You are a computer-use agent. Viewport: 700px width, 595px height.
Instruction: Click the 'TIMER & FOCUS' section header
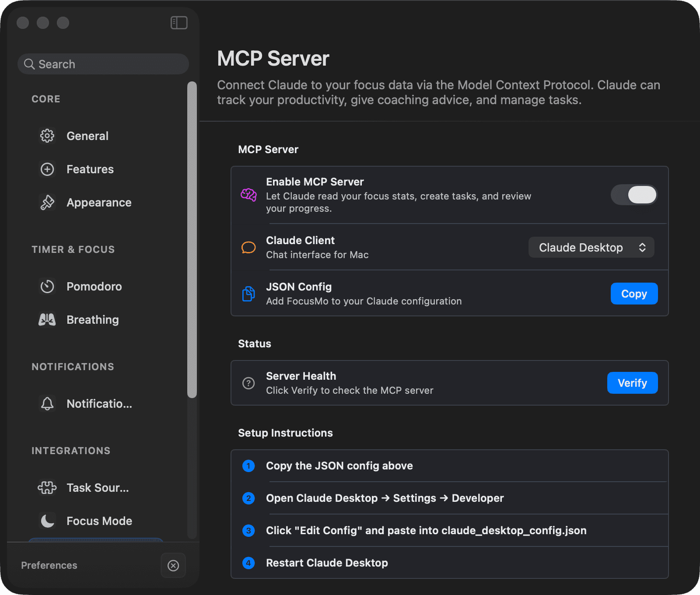coord(73,249)
